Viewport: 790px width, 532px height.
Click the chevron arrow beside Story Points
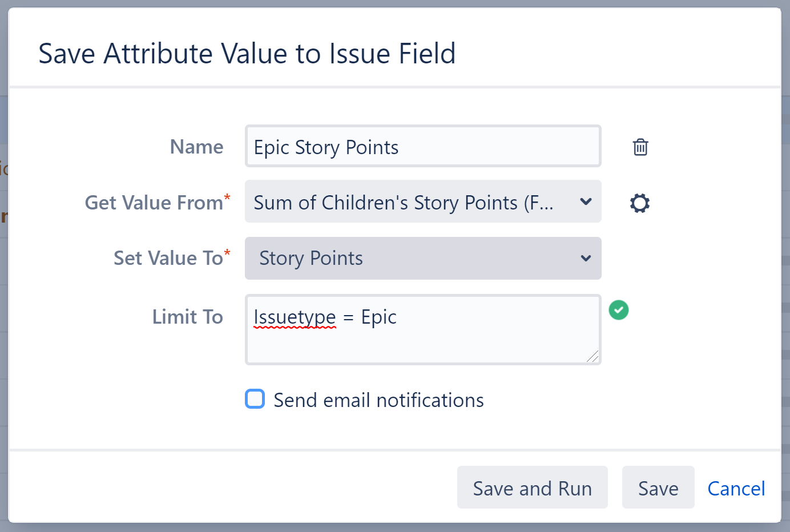click(x=586, y=259)
